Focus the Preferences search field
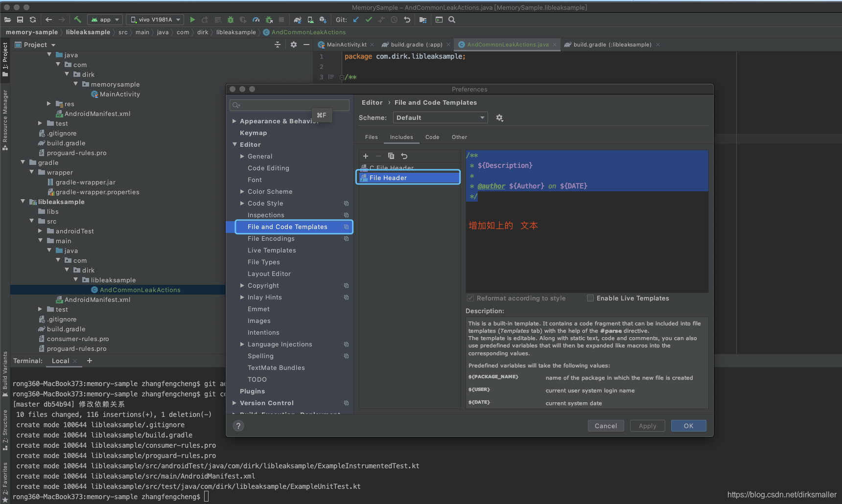This screenshot has width=842, height=504. [x=289, y=105]
